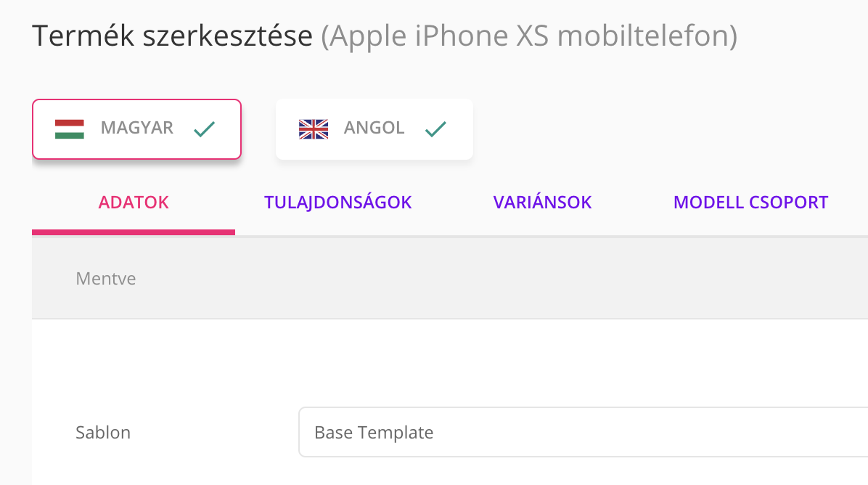Click the Apple iPhone XS mobiltelefon subtitle
This screenshot has height=485, width=868.
click(529, 36)
